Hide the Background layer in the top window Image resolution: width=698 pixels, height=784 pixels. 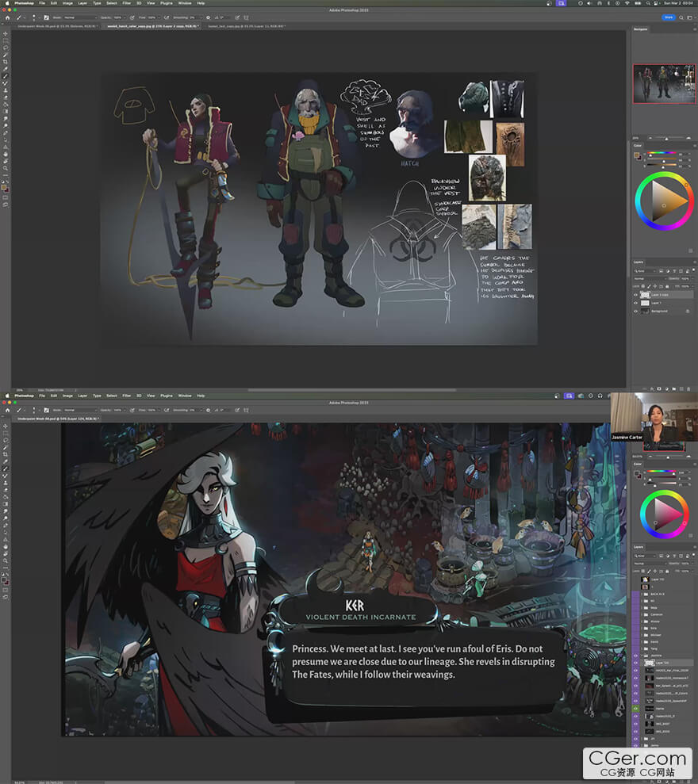[x=636, y=311]
